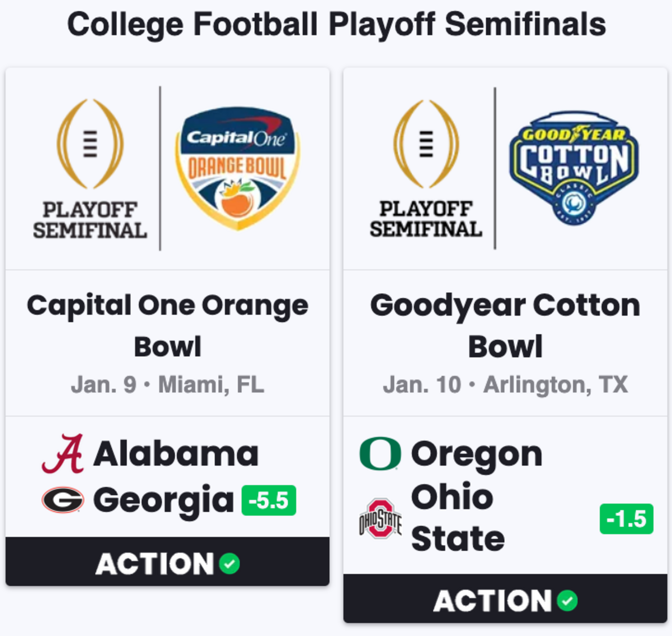672x636 pixels.
Task: Open the Goodyear Cotton Bowl title
Action: pyautogui.click(x=506, y=326)
